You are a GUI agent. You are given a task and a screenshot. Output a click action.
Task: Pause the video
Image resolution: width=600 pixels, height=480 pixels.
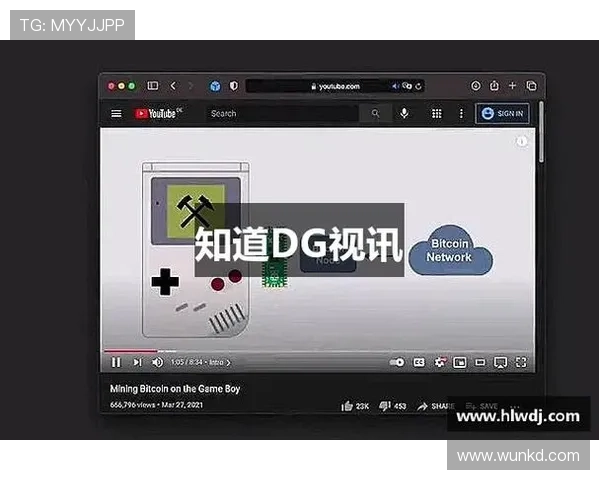coord(116,362)
